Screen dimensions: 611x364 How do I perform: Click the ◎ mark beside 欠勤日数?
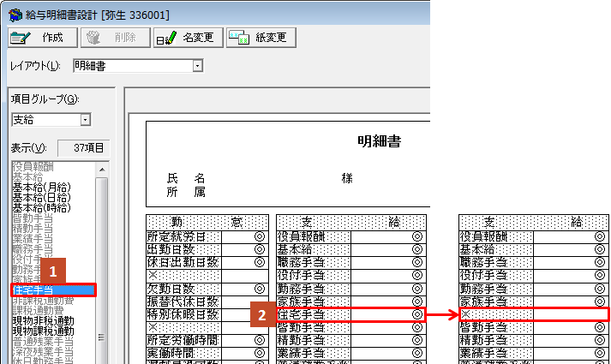point(259,289)
